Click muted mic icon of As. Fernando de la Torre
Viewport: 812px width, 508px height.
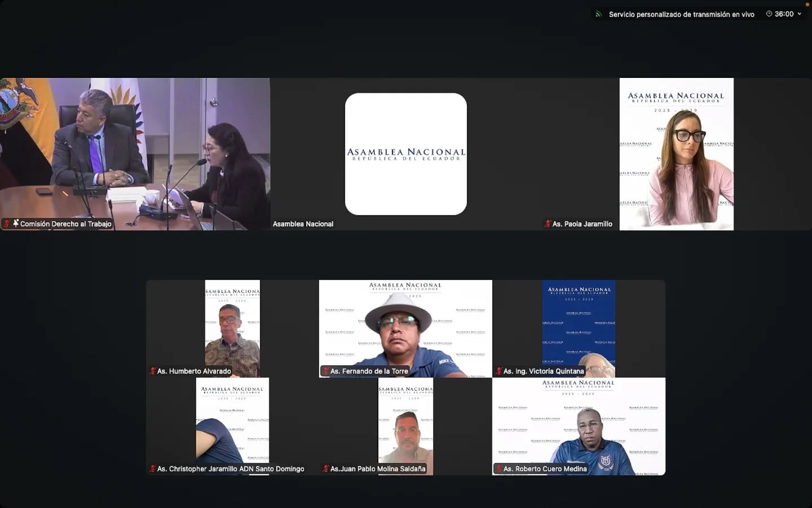tap(325, 371)
